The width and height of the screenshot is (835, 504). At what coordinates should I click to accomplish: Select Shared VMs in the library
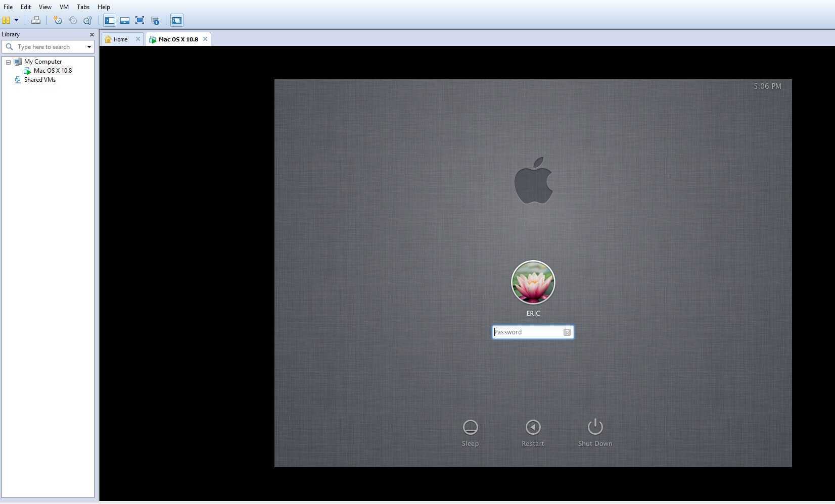[x=40, y=80]
